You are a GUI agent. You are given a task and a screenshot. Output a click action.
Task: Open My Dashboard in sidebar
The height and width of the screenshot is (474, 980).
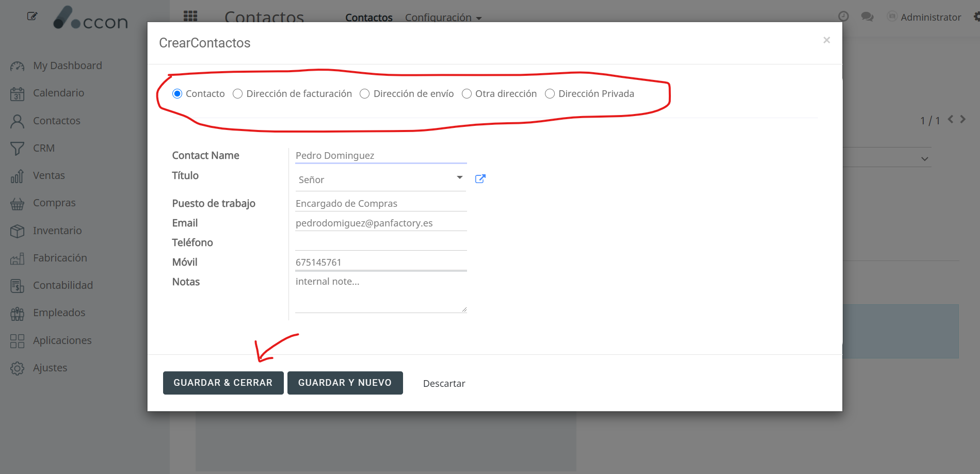tap(68, 66)
